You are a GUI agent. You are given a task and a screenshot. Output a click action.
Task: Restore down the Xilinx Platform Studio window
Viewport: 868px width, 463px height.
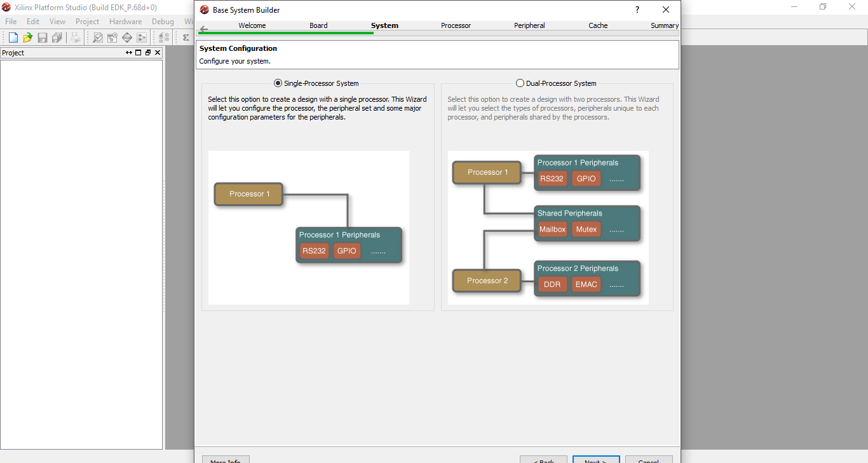pos(823,7)
